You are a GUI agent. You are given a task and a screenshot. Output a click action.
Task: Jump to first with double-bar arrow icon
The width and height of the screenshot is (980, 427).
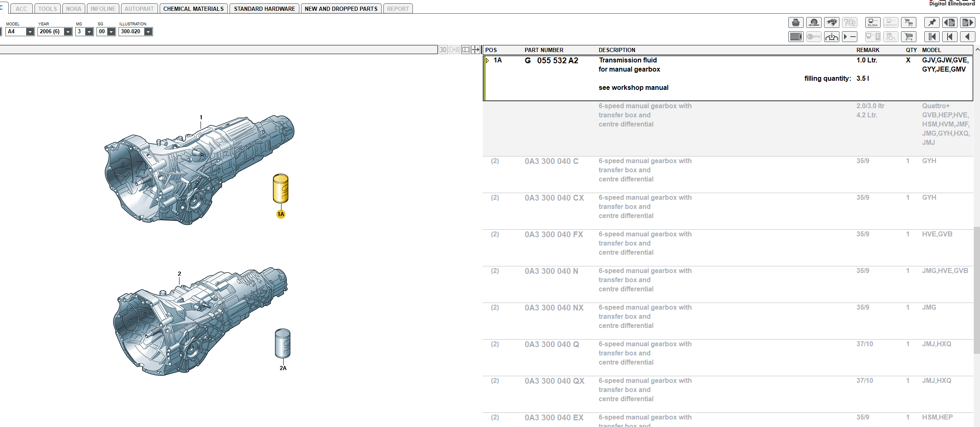pos(932,37)
